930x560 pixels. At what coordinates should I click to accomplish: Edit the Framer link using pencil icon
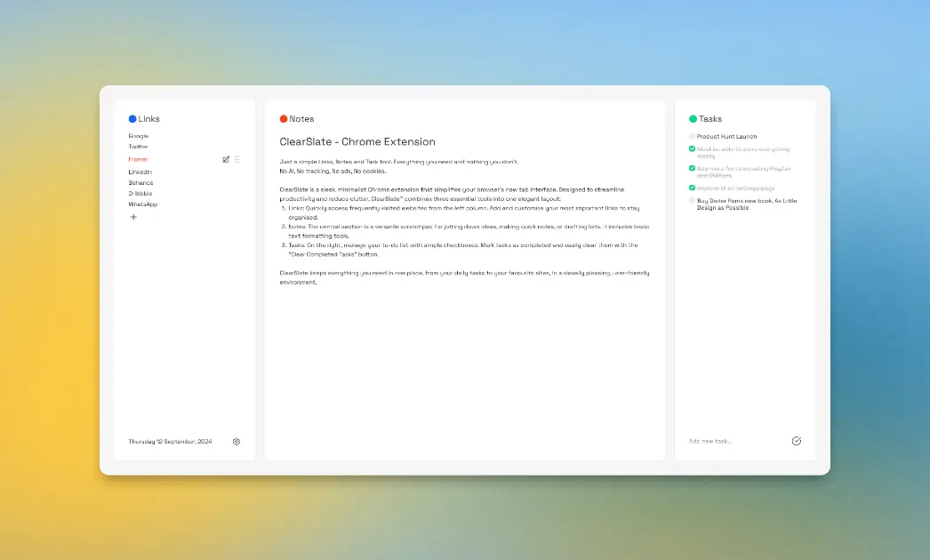(226, 158)
